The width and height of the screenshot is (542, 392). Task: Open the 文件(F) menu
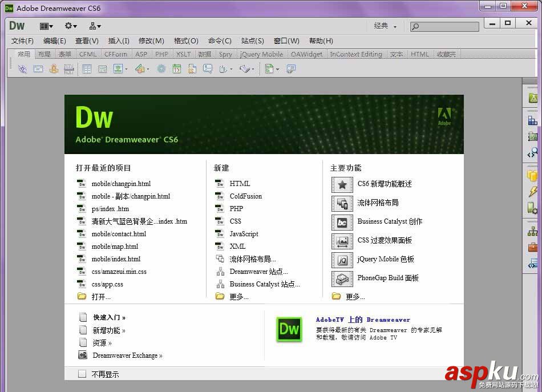22,41
